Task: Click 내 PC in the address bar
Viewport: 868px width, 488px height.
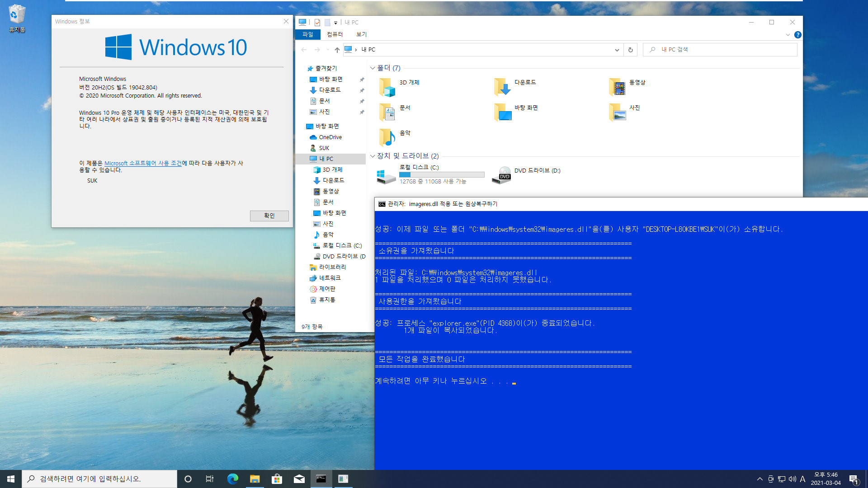Action: tap(368, 50)
